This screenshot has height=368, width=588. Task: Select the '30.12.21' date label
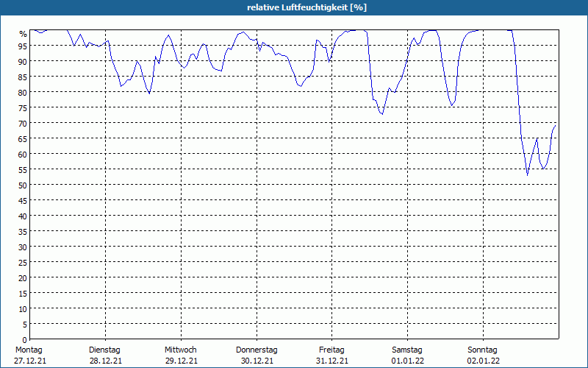257,361
